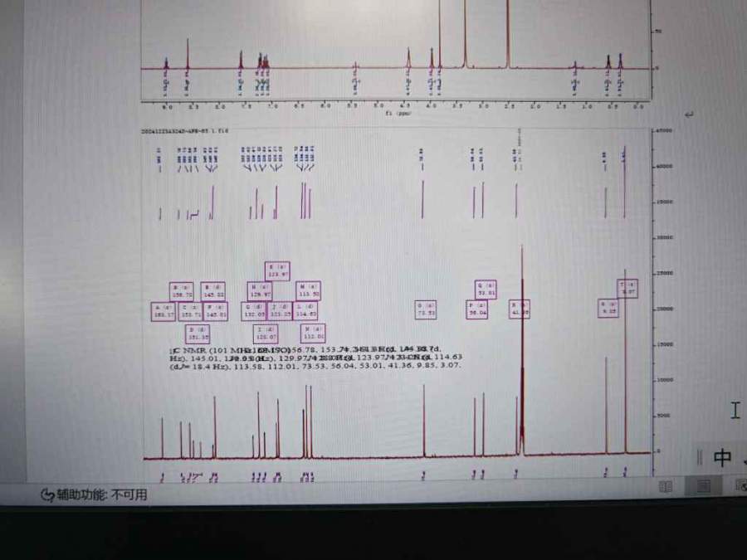Click the IME toolbar drag grip
This screenshot has height=560, width=747.
point(700,457)
